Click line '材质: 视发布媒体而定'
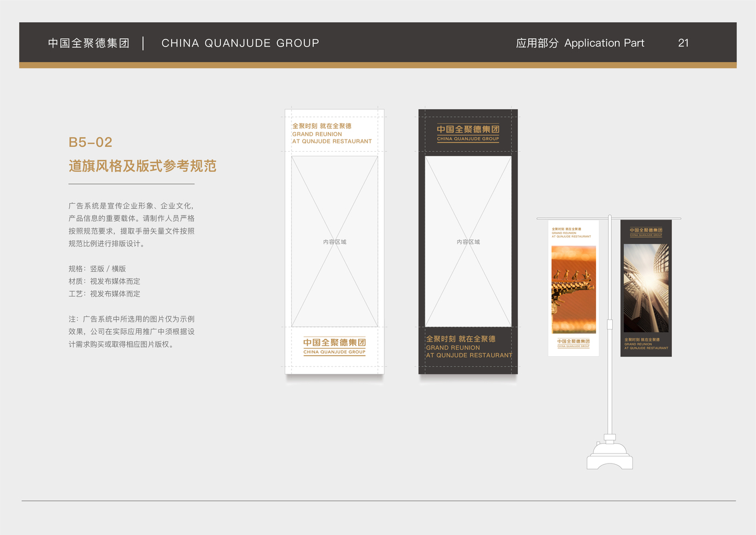This screenshot has width=756, height=535. click(105, 281)
